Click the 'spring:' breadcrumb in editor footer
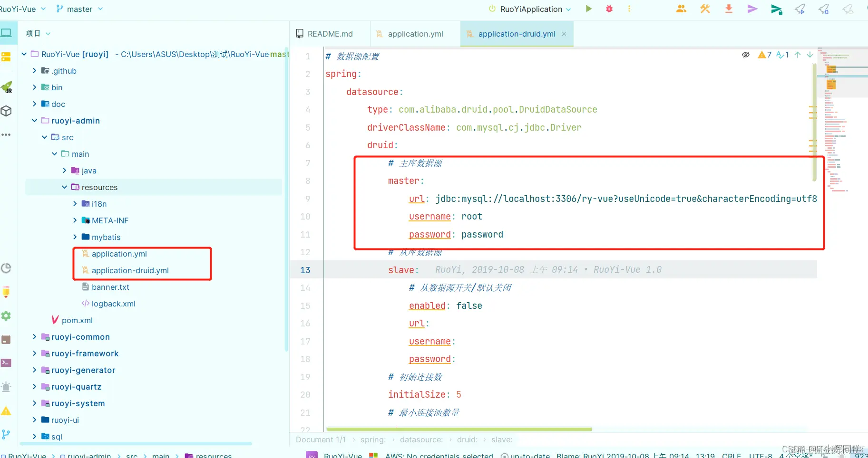The image size is (868, 458). [373, 439]
